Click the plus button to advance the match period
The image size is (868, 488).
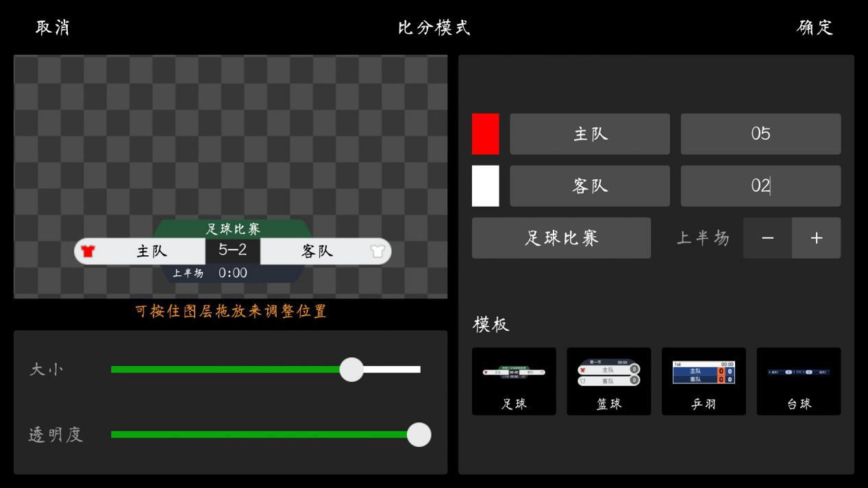[x=816, y=237]
